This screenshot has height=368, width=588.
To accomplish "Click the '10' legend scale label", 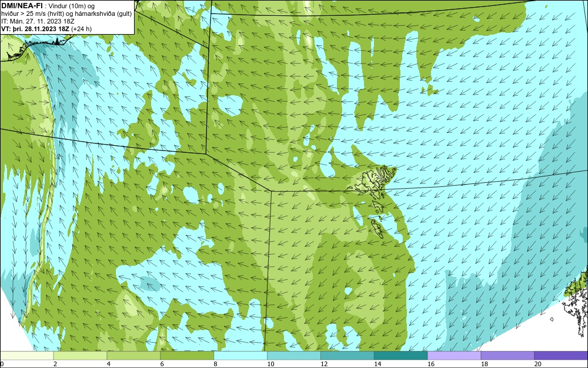I will 270,364.
